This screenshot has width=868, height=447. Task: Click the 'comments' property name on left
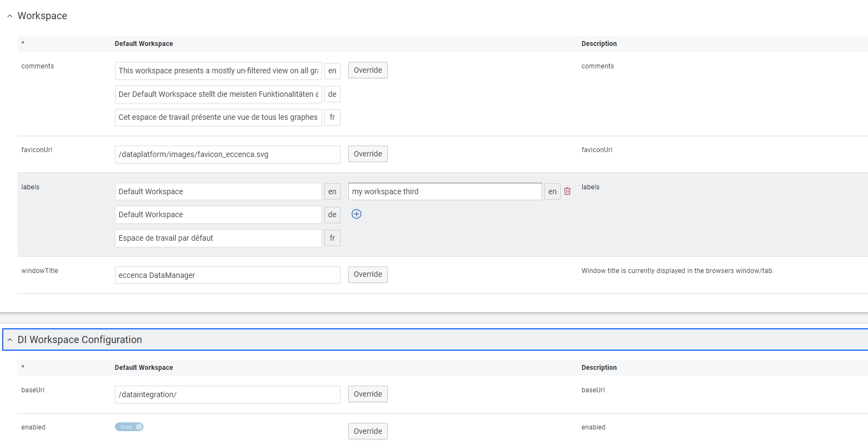click(x=38, y=66)
